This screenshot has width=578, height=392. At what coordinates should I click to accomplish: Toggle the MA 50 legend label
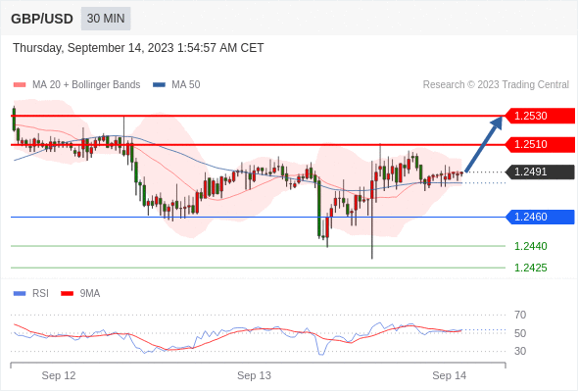186,85
